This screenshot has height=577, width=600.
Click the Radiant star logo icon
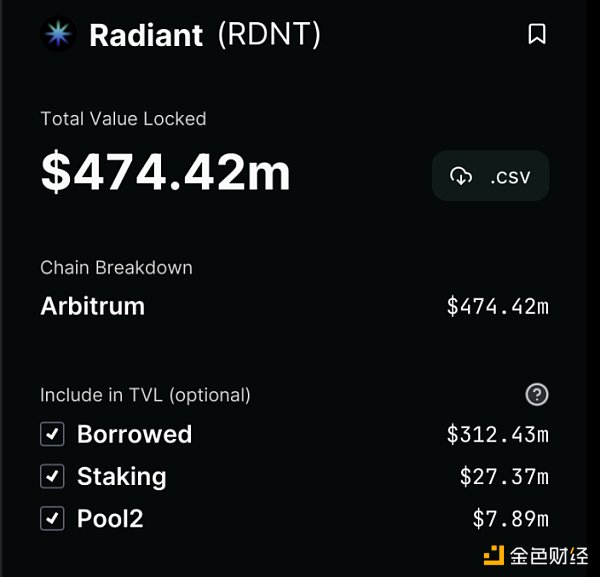58,35
